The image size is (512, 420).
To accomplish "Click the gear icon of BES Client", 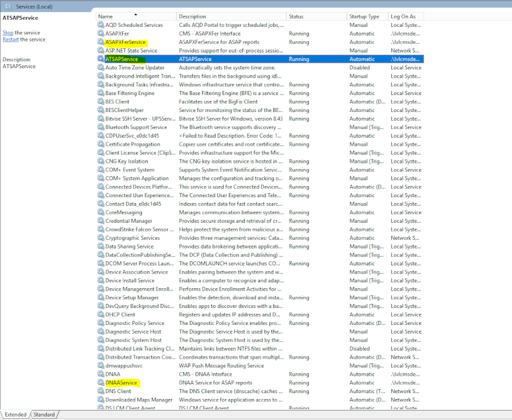I will point(100,101).
